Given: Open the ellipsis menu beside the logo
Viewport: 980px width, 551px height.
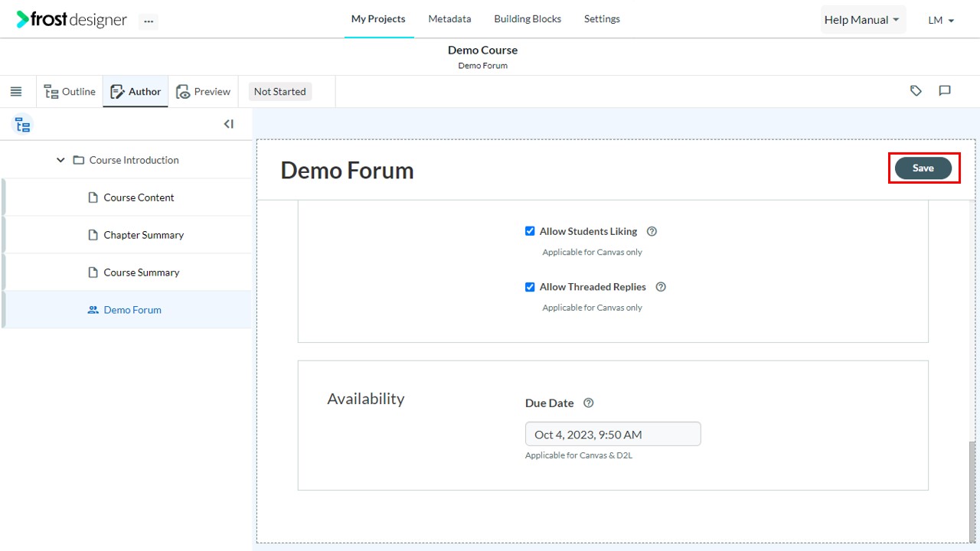Looking at the screenshot, I should [x=149, y=21].
